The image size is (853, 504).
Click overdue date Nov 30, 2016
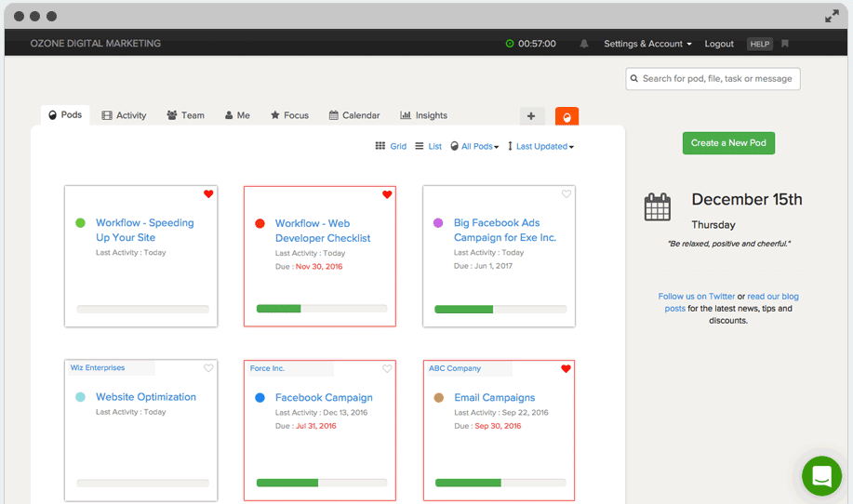coord(319,266)
